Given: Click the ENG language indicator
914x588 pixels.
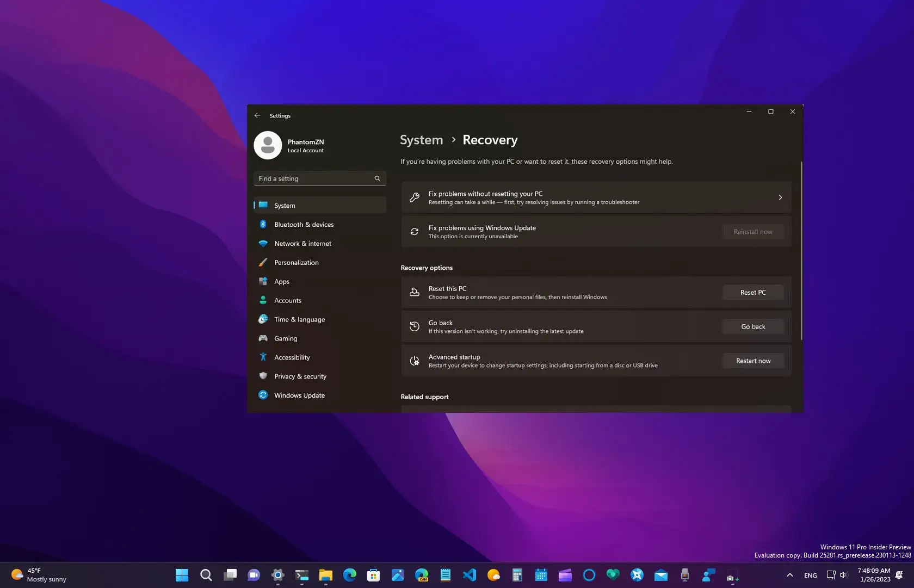Looking at the screenshot, I should pyautogui.click(x=811, y=575).
